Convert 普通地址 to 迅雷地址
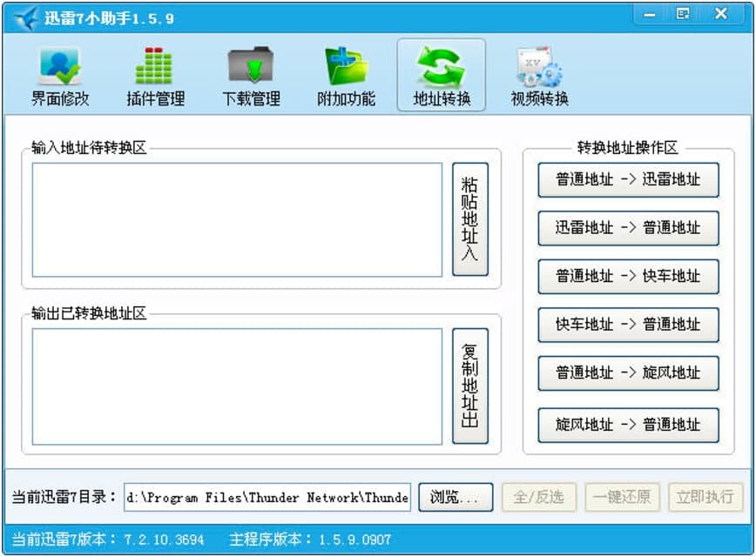This screenshot has width=756, height=557. [628, 180]
